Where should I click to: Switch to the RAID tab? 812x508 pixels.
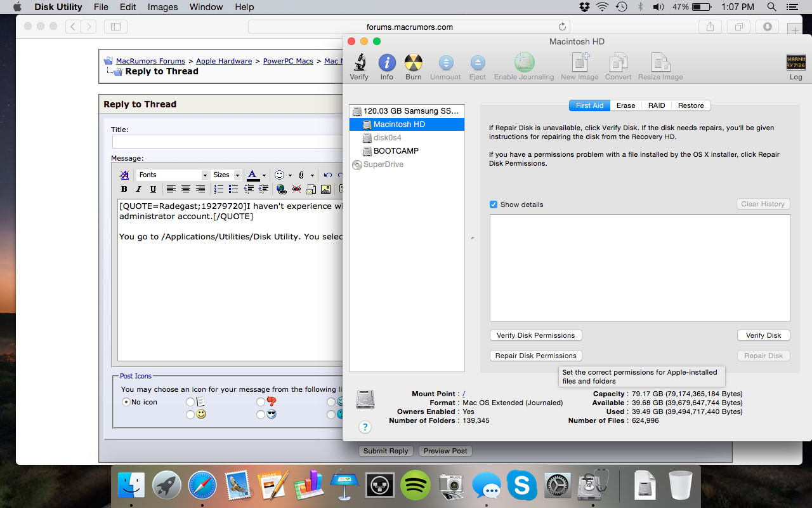pyautogui.click(x=657, y=105)
